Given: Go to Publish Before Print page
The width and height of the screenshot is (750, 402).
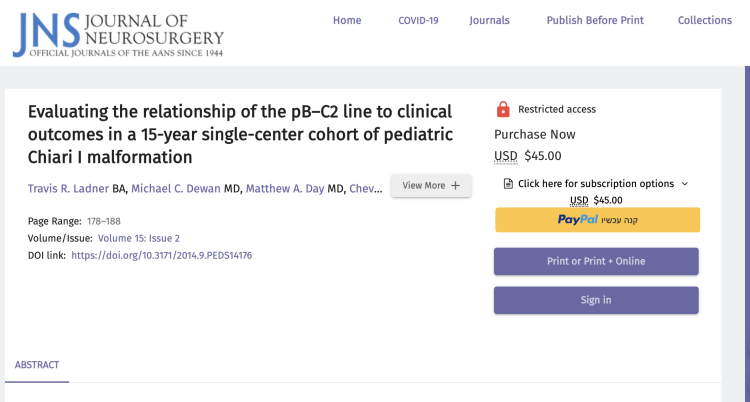Looking at the screenshot, I should coord(595,20).
